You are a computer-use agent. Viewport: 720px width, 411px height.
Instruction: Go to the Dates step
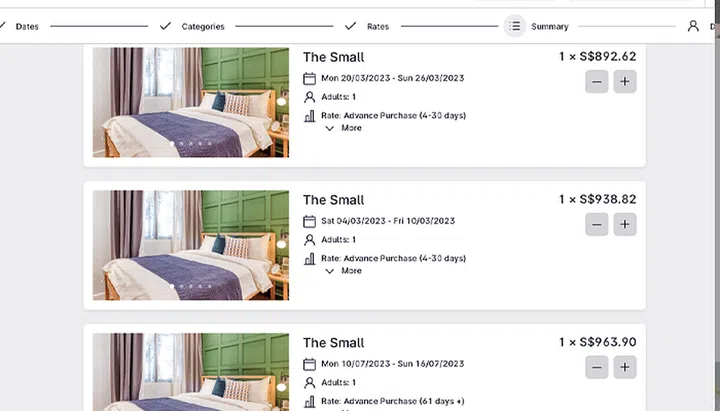pos(27,27)
